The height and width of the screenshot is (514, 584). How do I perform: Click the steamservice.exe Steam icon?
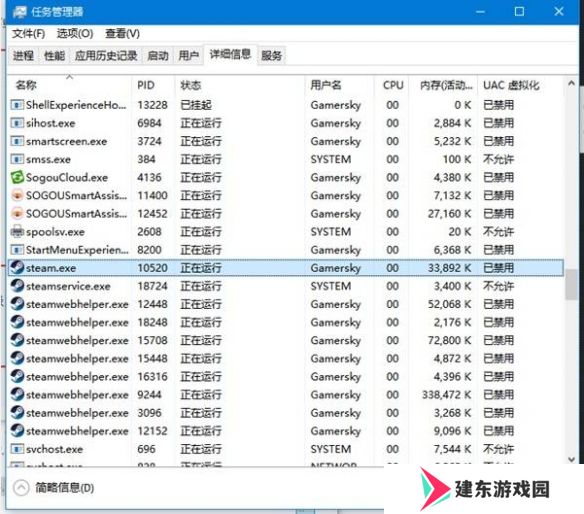17,286
